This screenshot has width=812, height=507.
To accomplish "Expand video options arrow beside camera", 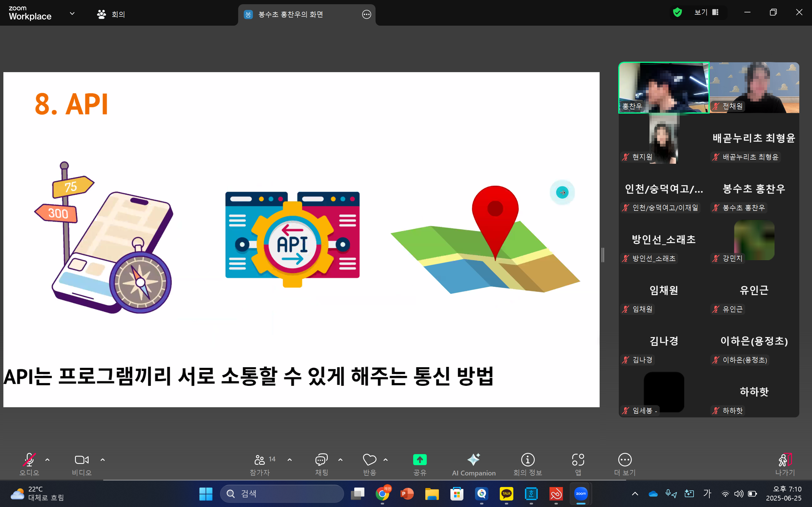I will point(103,460).
